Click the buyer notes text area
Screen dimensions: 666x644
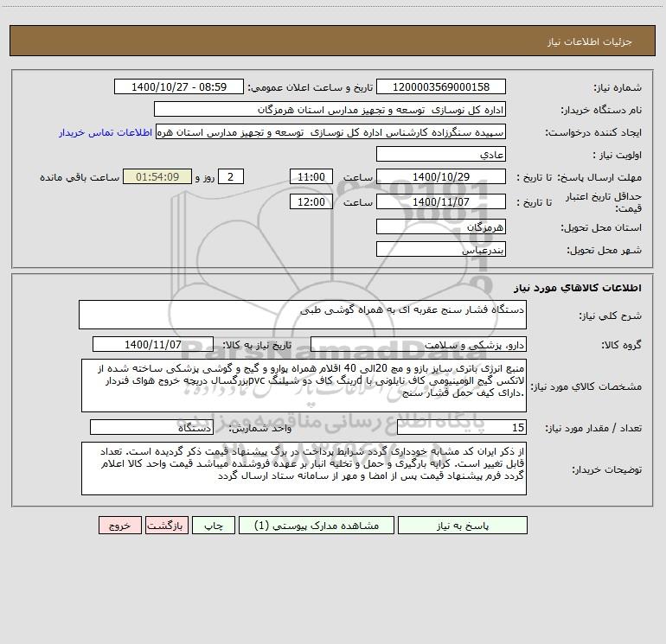[x=304, y=469]
